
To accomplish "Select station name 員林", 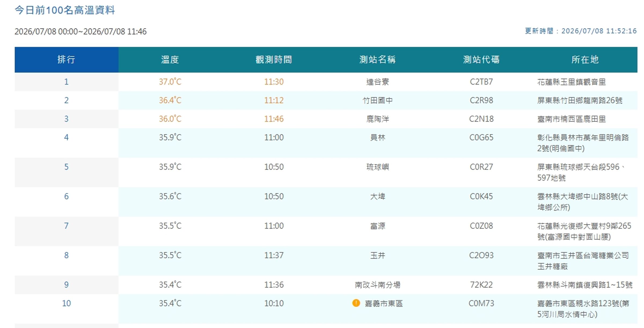I will tap(378, 138).
